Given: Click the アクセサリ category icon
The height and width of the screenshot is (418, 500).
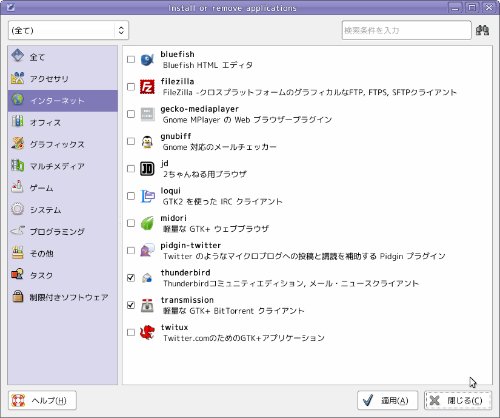Looking at the screenshot, I should pos(18,78).
